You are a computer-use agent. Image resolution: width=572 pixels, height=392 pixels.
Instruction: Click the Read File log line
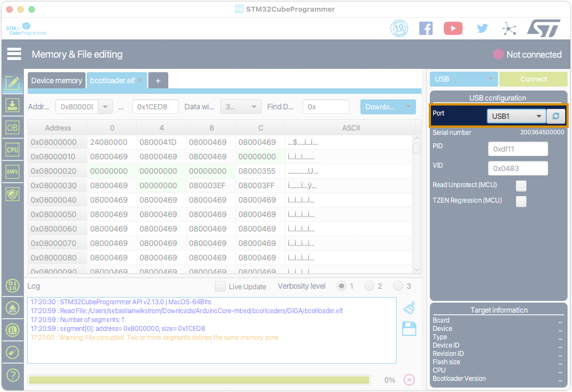[x=187, y=311]
